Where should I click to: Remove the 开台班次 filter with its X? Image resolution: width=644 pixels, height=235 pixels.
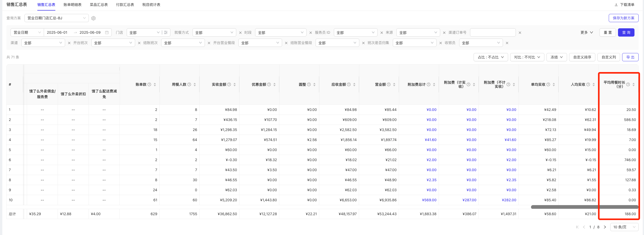tap(139, 43)
